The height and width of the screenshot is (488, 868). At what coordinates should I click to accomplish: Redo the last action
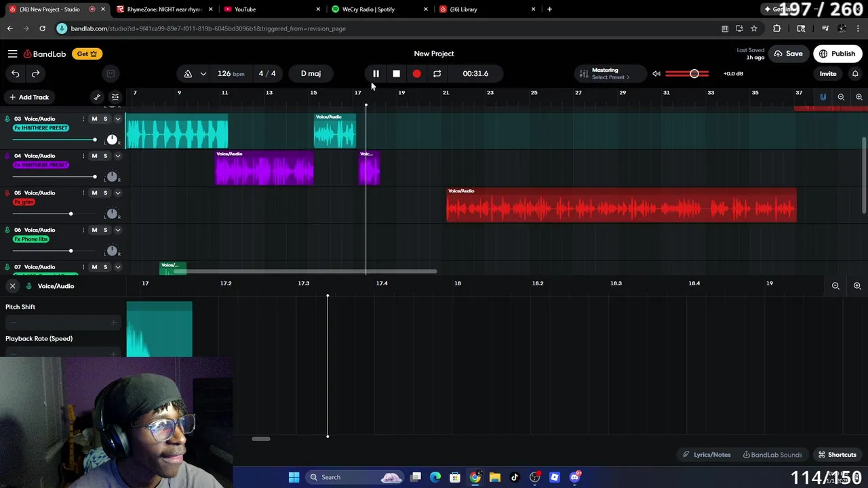(x=35, y=73)
